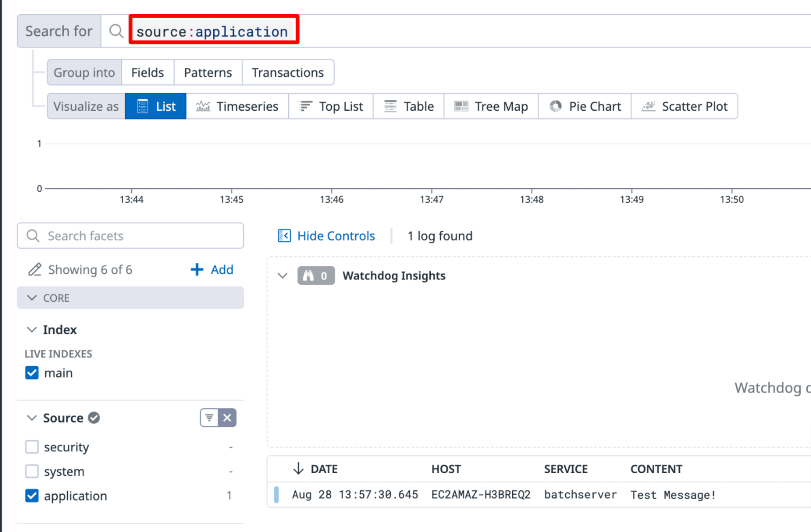Click the CONTENT column header

pos(657,469)
